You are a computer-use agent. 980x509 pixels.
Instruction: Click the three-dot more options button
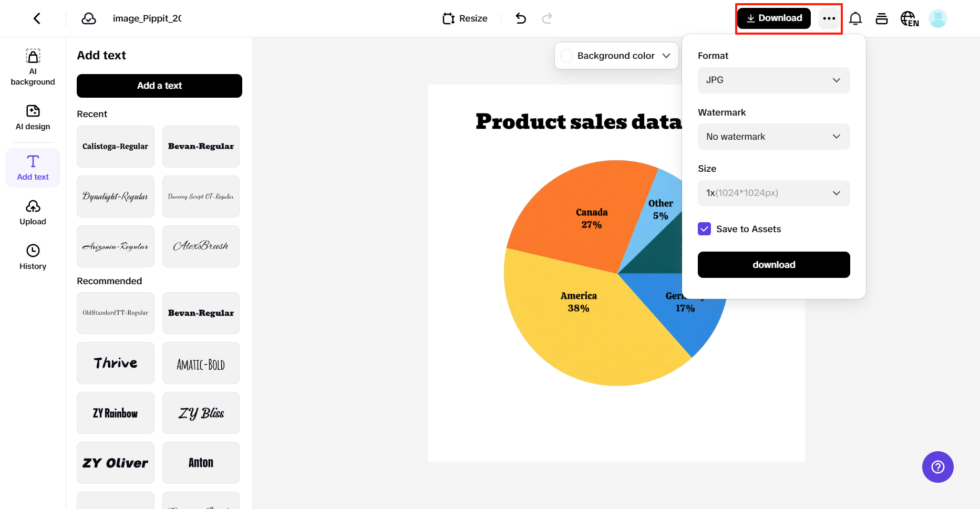click(829, 18)
